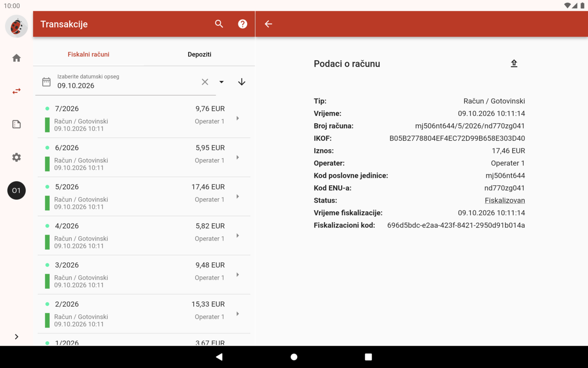Open invoice 6/2026 arrow

tap(237, 157)
